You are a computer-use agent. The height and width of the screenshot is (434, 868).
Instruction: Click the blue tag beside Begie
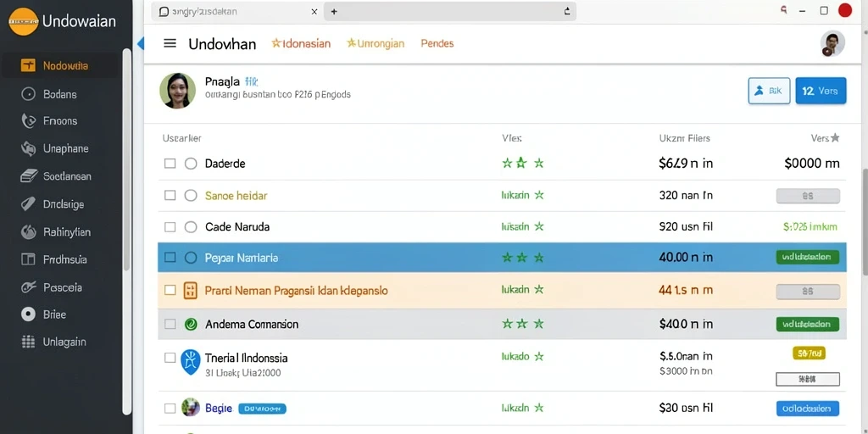click(x=263, y=409)
